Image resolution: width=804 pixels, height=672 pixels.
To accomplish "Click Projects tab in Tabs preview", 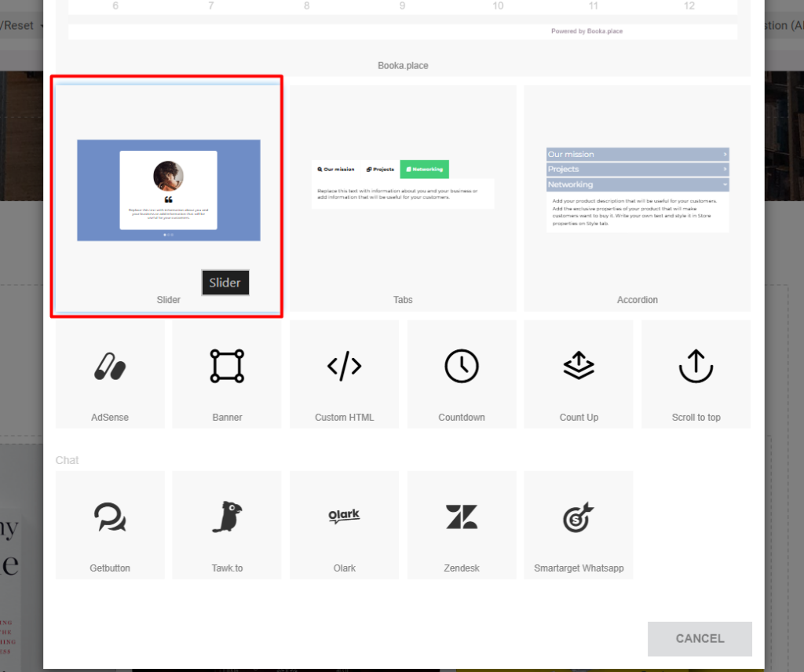I will [x=380, y=169].
